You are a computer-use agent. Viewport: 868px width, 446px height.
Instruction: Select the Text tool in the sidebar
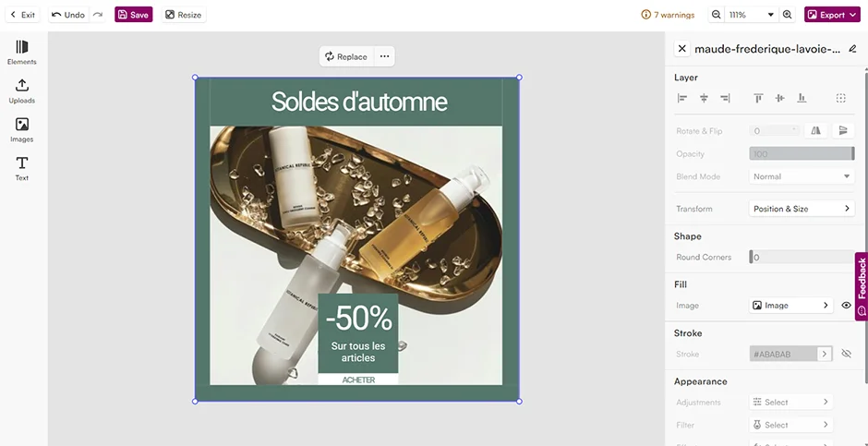22,169
